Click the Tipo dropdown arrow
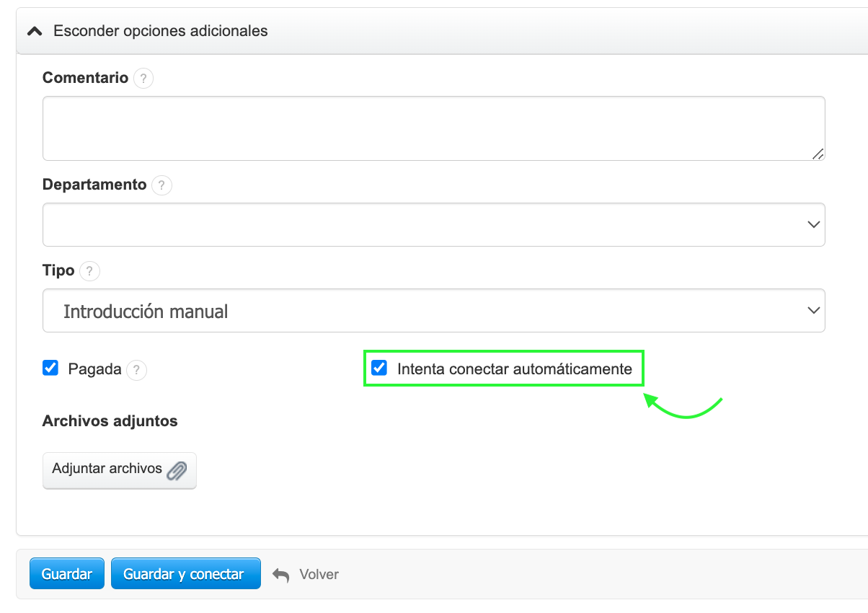Viewport: 868px width, 613px height. pyautogui.click(x=814, y=311)
